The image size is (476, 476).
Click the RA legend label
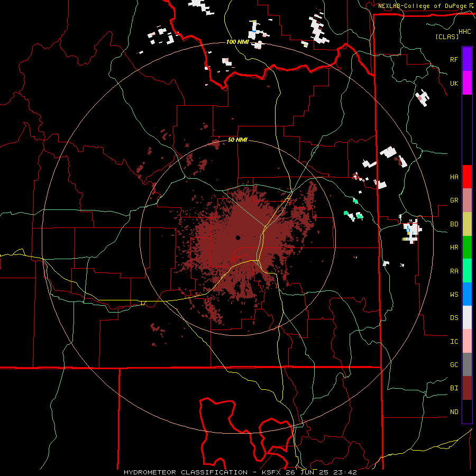(x=454, y=271)
